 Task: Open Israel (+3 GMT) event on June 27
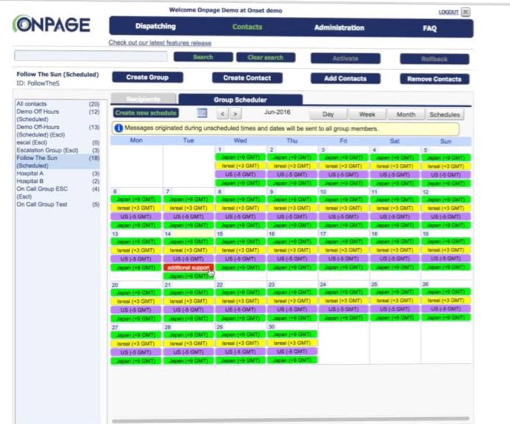(x=136, y=344)
